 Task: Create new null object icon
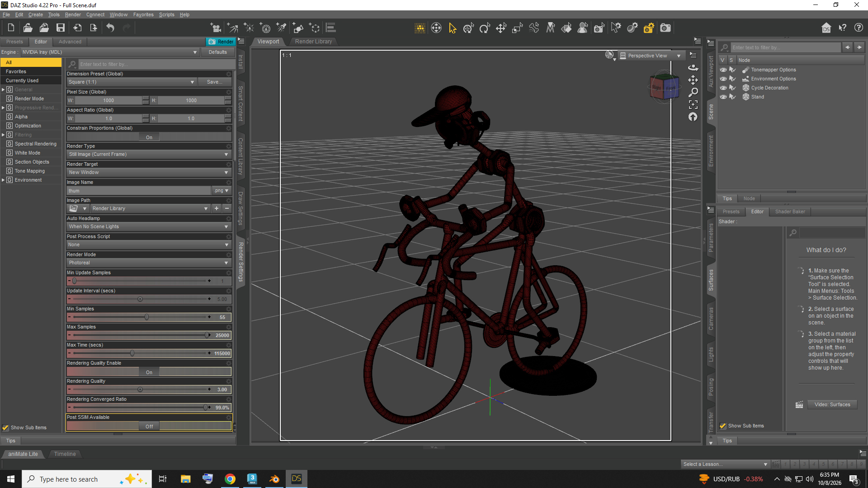(x=314, y=28)
